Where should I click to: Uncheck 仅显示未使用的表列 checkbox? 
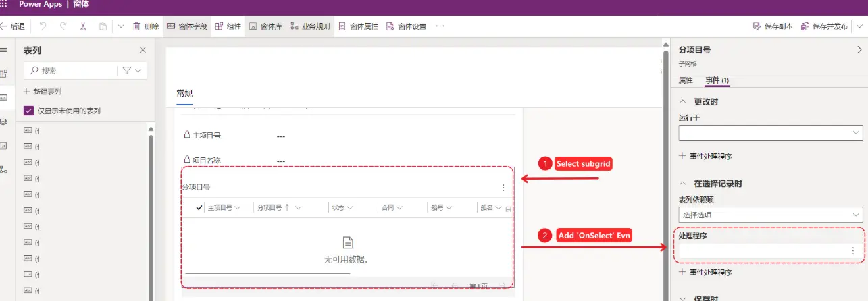click(x=28, y=111)
